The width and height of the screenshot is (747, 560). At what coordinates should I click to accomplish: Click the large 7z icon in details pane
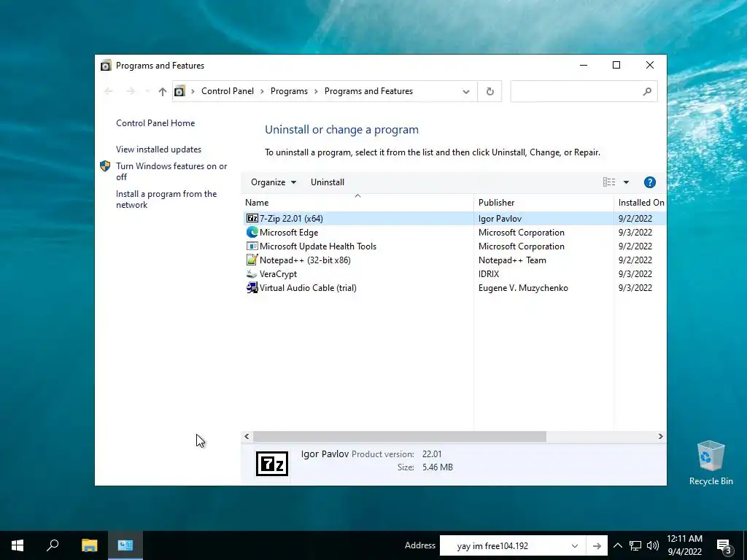tap(272, 464)
